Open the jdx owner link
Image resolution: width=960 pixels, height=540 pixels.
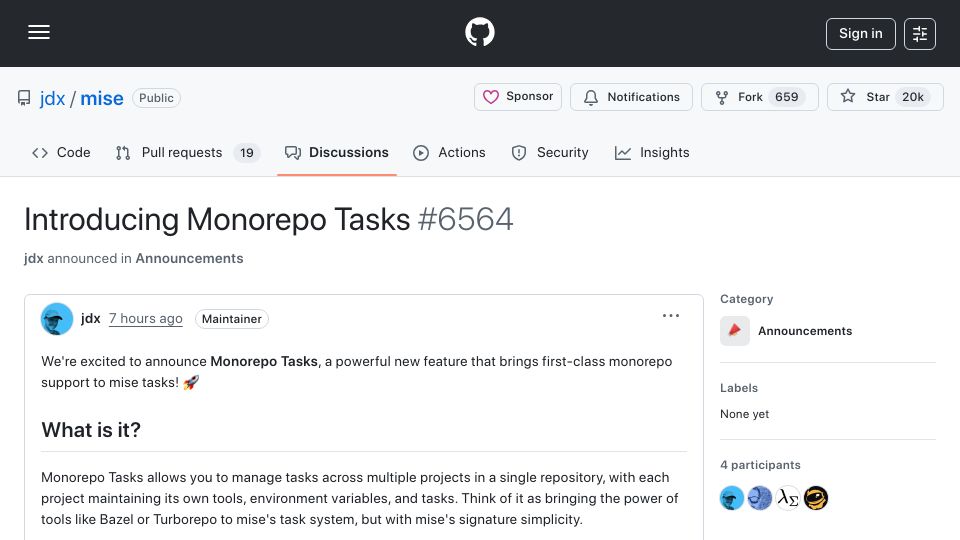pos(52,98)
